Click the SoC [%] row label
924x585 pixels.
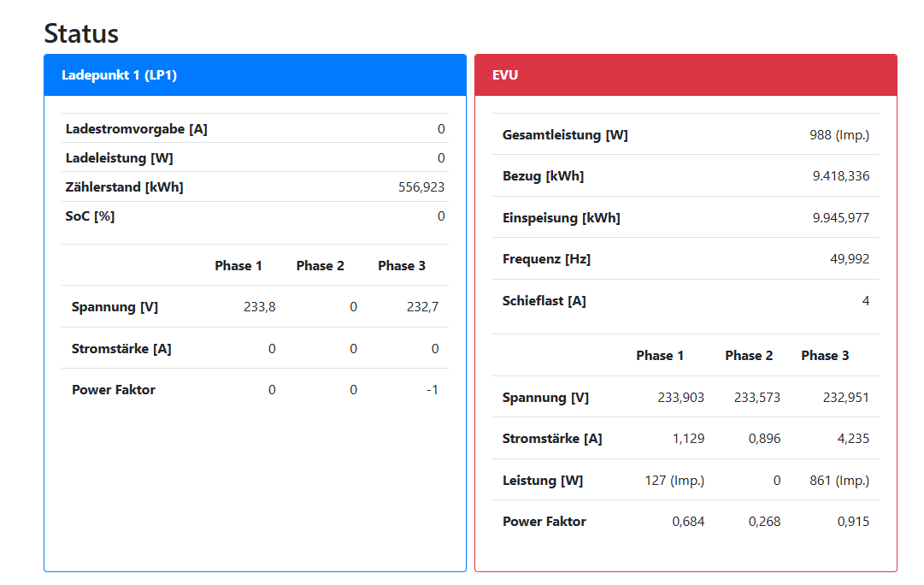pyautogui.click(x=90, y=216)
